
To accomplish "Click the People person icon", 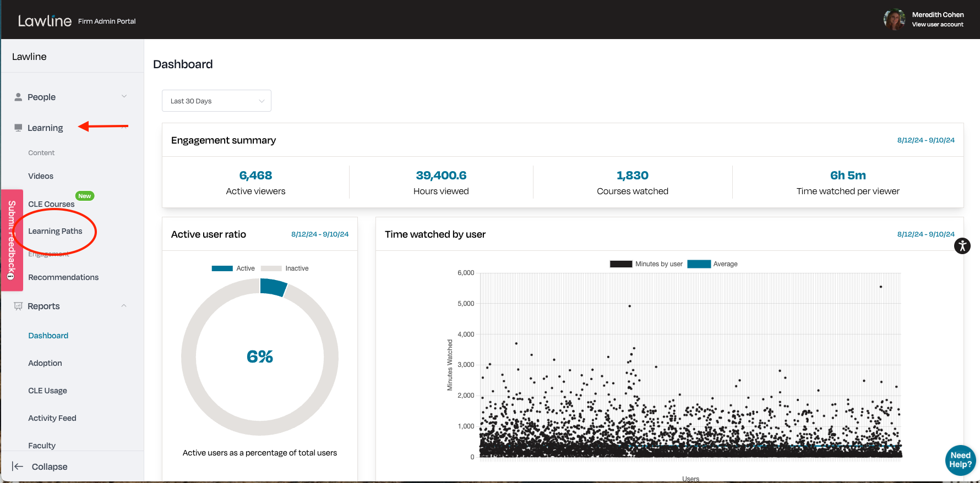I will tap(18, 97).
